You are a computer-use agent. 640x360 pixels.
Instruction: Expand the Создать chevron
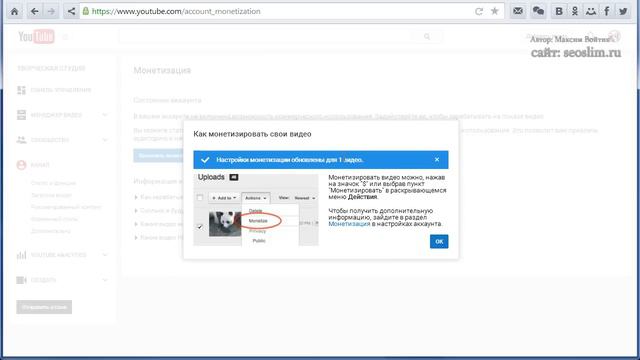105,280
